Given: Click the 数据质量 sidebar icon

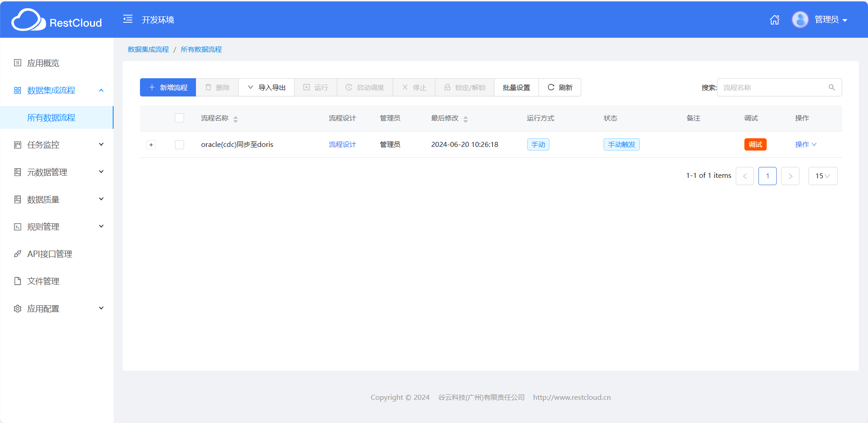Looking at the screenshot, I should [x=18, y=199].
